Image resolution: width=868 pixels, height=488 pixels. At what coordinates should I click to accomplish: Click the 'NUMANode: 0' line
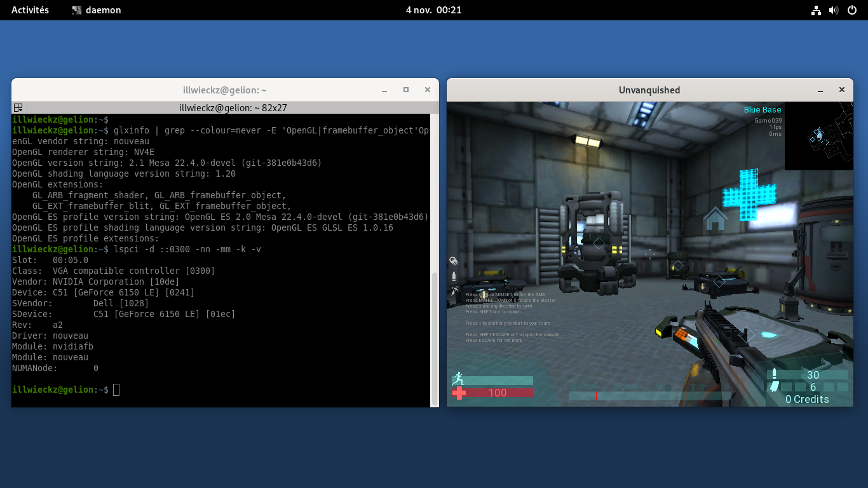pyautogui.click(x=55, y=368)
